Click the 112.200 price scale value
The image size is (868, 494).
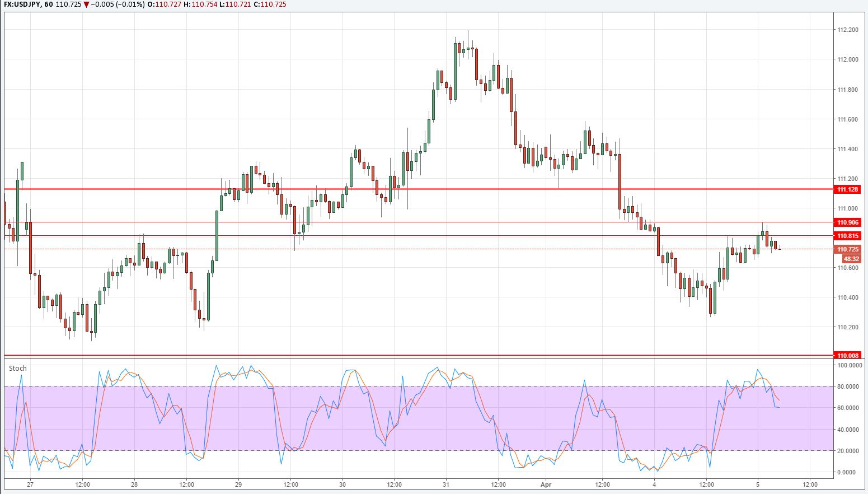pyautogui.click(x=847, y=30)
